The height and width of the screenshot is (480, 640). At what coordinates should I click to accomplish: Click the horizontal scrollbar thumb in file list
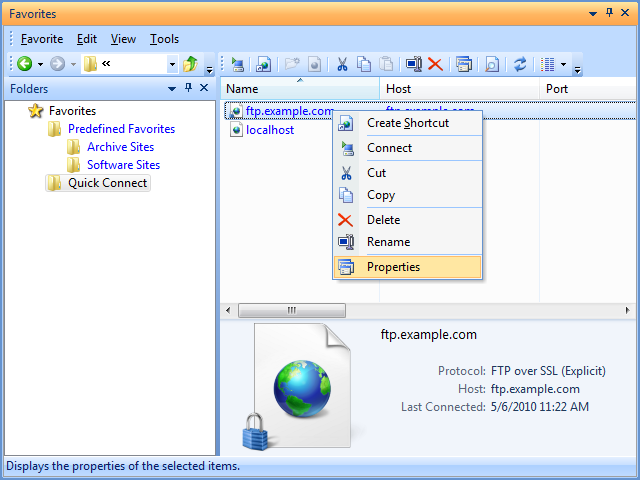pos(292,311)
